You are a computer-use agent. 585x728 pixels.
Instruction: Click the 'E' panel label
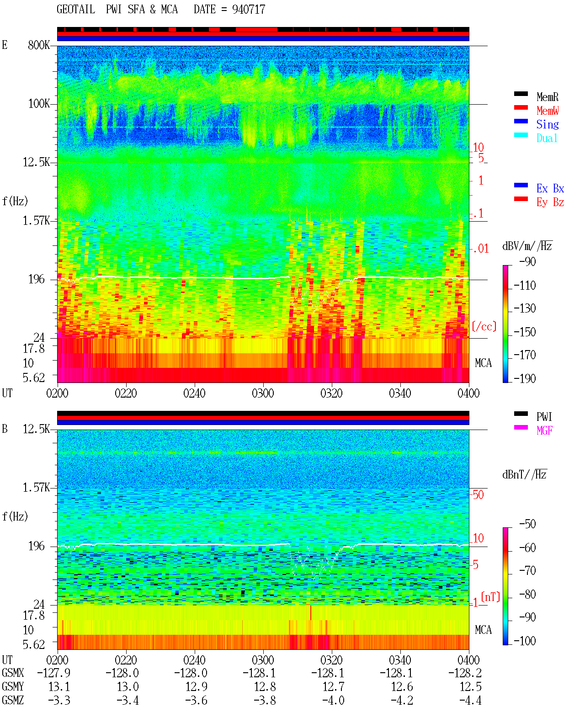pos(5,45)
